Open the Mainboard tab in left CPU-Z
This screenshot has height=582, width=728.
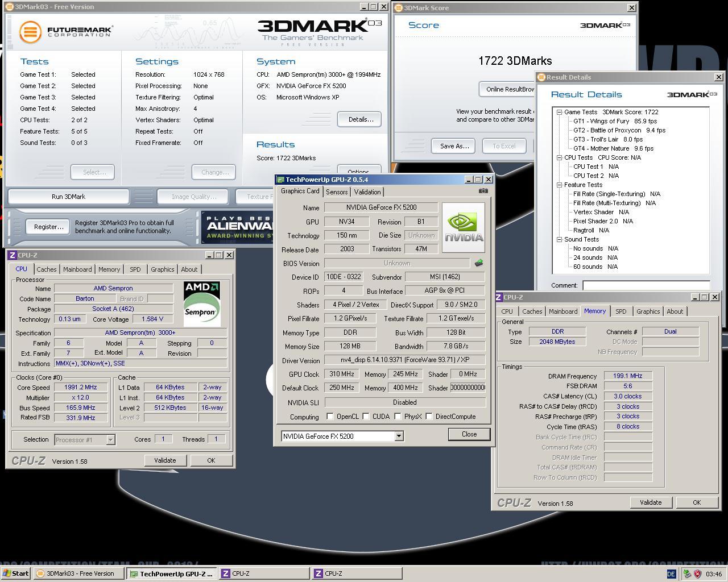[x=77, y=269]
